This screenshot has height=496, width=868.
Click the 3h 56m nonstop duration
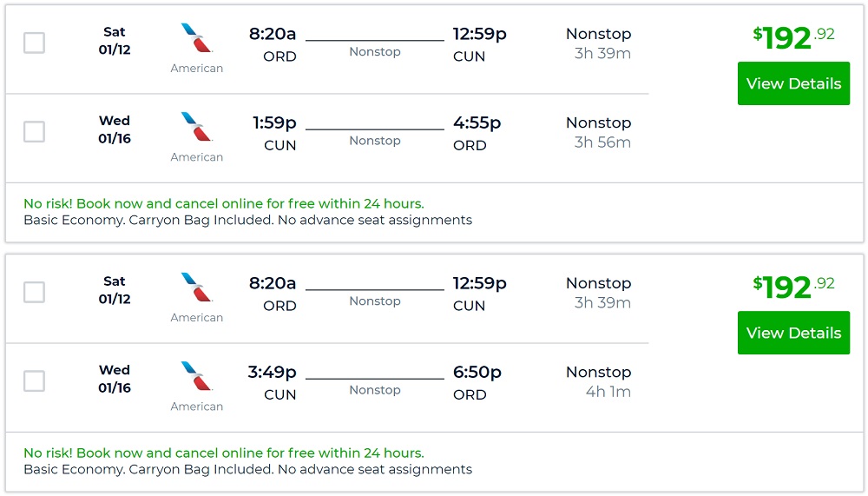tap(602, 142)
